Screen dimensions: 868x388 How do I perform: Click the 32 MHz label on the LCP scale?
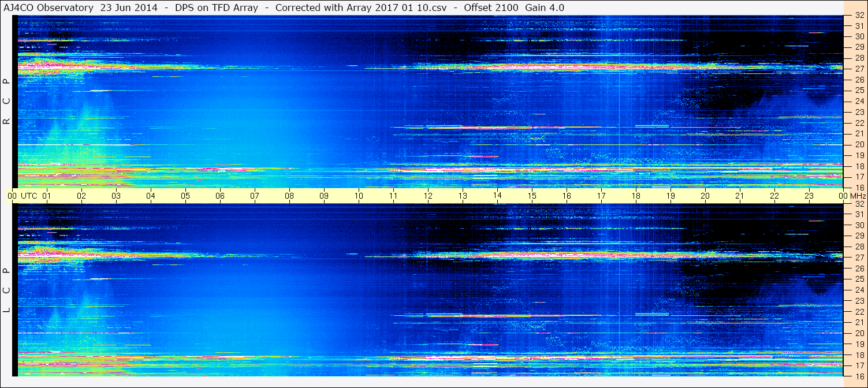coord(859,204)
